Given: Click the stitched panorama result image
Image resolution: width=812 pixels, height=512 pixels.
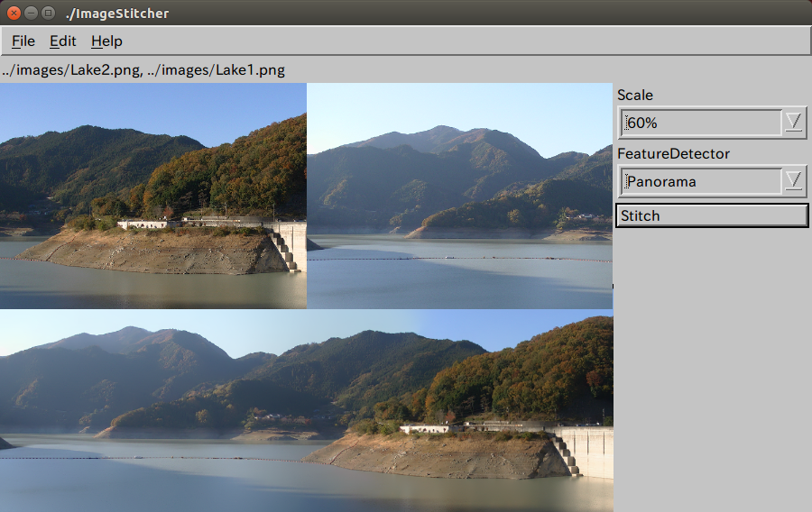Looking at the screenshot, I should (x=307, y=411).
